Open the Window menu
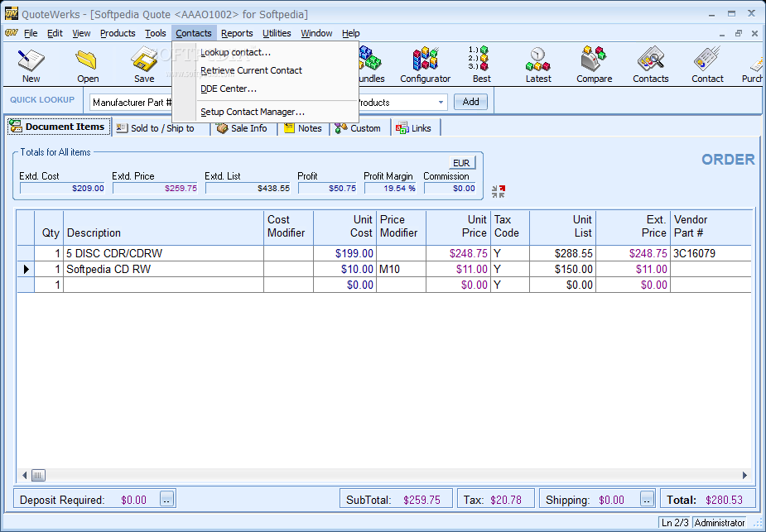 tap(316, 33)
